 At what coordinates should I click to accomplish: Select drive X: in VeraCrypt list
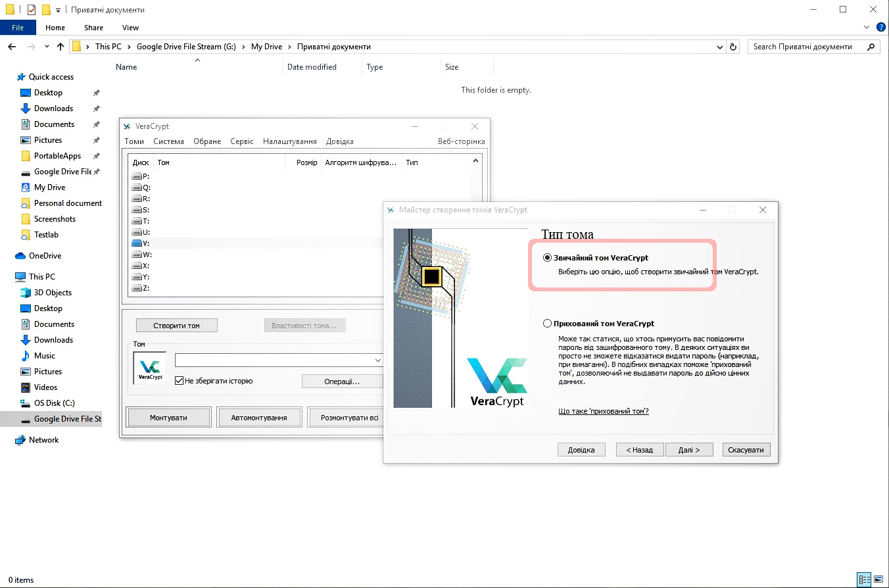[141, 266]
